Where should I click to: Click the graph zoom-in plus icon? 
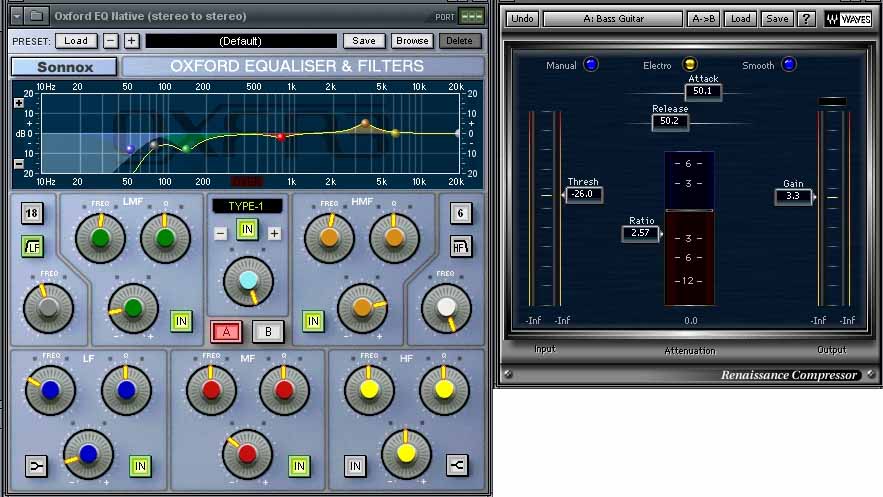(x=19, y=103)
